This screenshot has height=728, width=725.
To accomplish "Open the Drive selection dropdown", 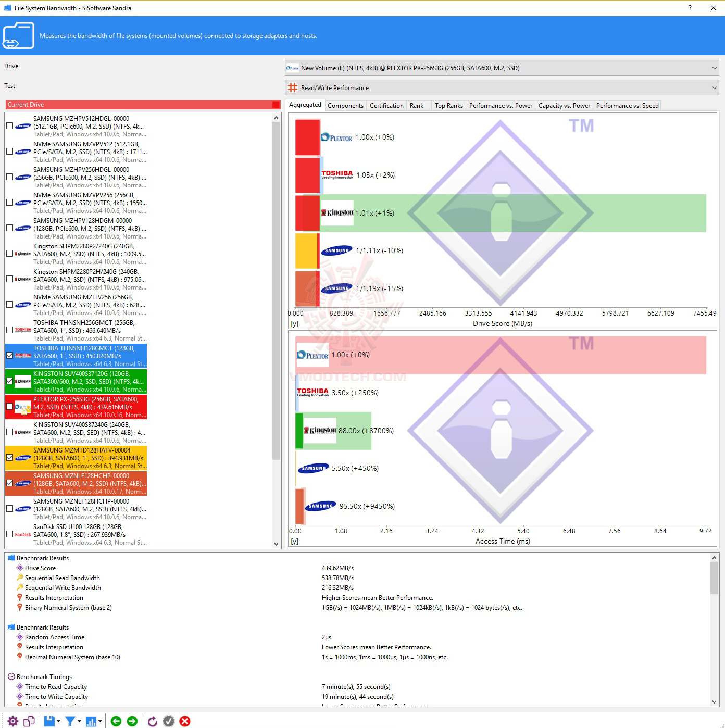I will point(502,68).
